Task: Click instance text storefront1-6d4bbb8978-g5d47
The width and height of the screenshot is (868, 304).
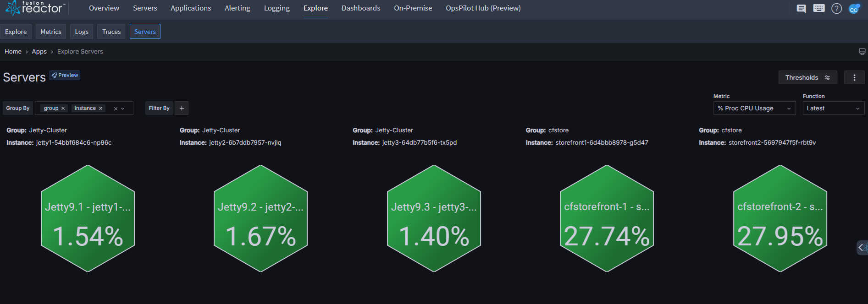Action: 602,143
